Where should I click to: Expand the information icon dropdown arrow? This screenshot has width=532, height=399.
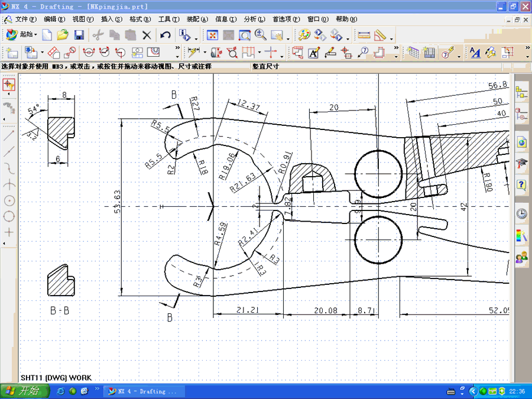(196, 38)
